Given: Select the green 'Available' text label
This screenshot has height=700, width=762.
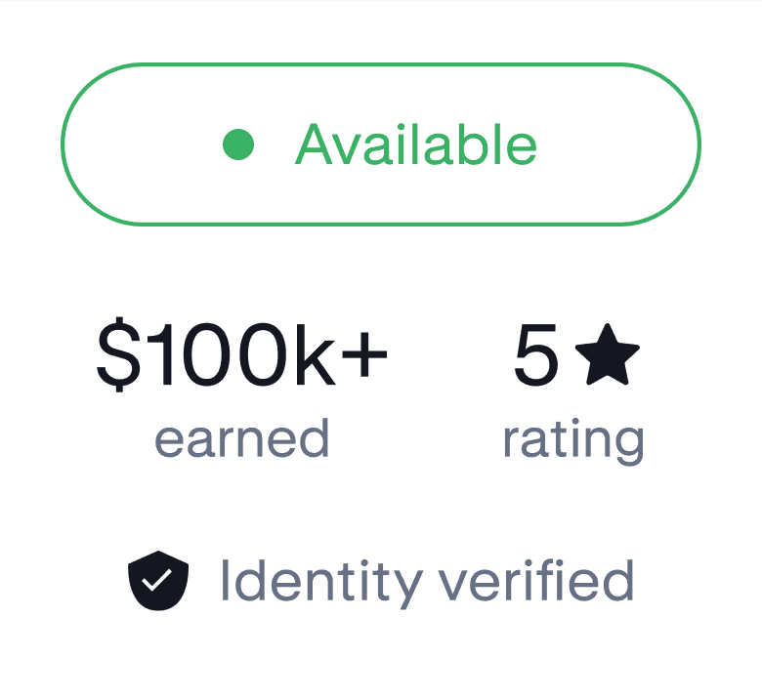Looking at the screenshot, I should coord(416,145).
